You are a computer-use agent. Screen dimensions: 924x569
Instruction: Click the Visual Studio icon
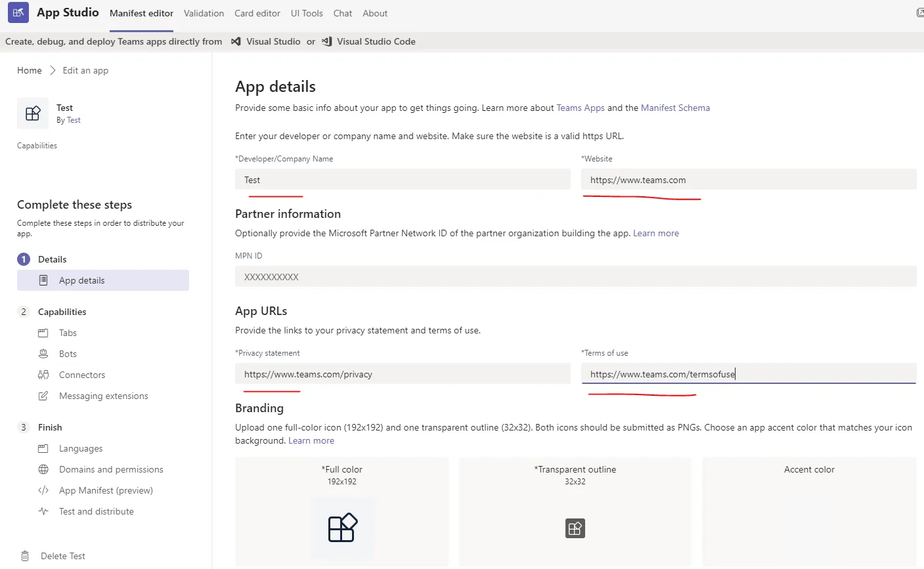point(236,41)
